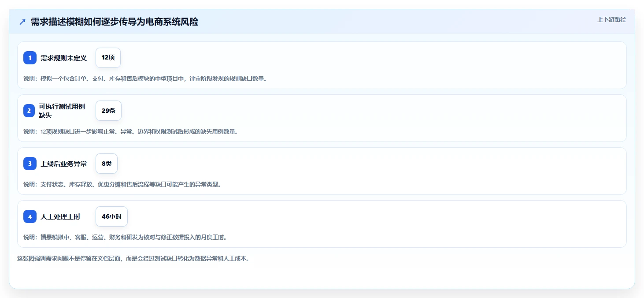Click the 需求规则未定义 step label
Viewport: 644px width, 298px height.
click(x=63, y=58)
